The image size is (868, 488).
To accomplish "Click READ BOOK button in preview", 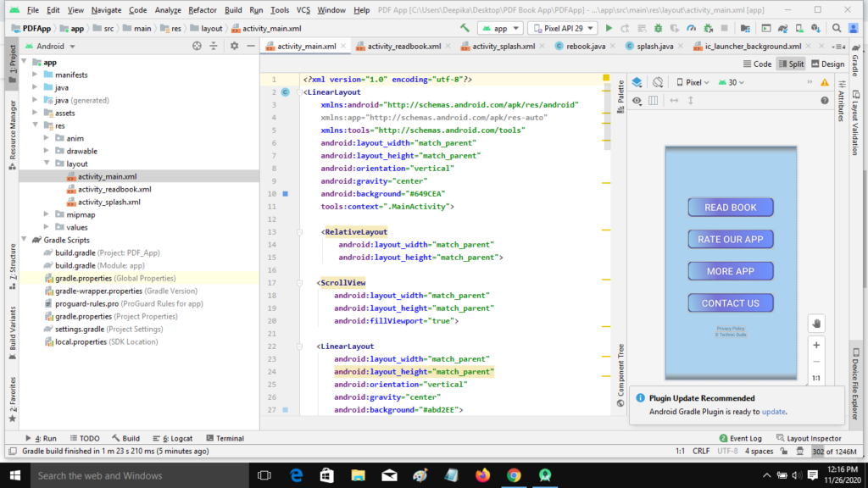I will [730, 208].
